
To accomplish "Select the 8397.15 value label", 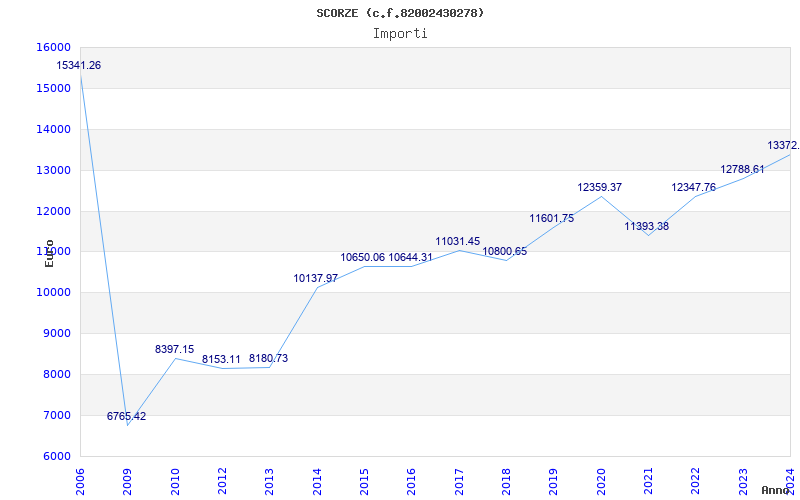I will click(x=174, y=349).
